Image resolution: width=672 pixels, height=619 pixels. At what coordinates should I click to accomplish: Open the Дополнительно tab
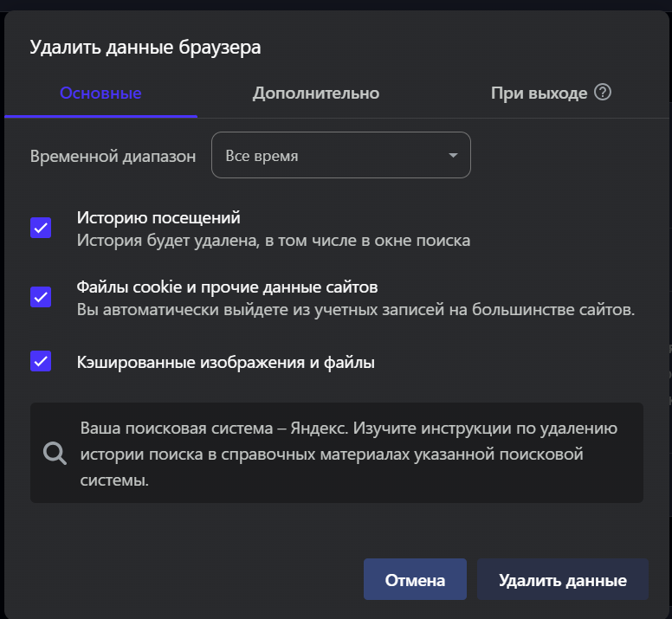point(316,93)
